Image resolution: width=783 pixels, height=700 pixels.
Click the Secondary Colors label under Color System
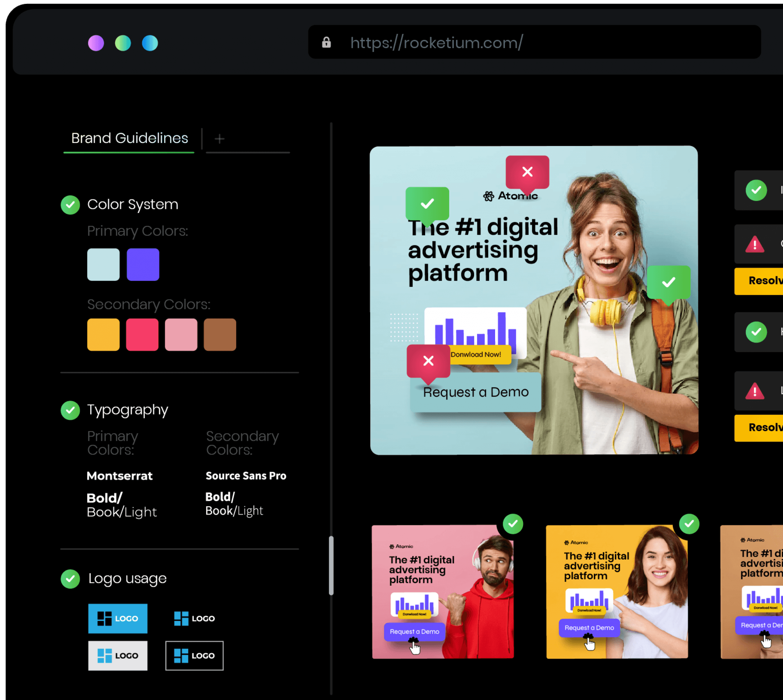tap(148, 305)
